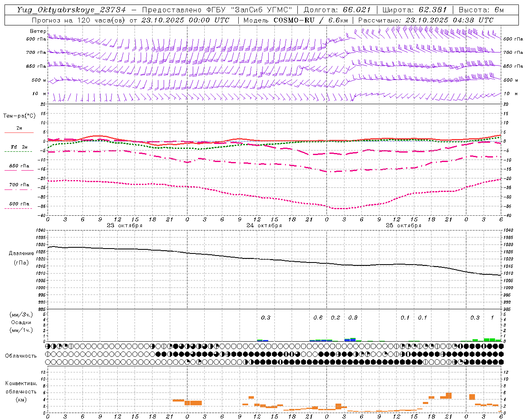Select the longitude value Долгота: 66.021
Viewport: 525px width, 420px height.
click(x=337, y=10)
